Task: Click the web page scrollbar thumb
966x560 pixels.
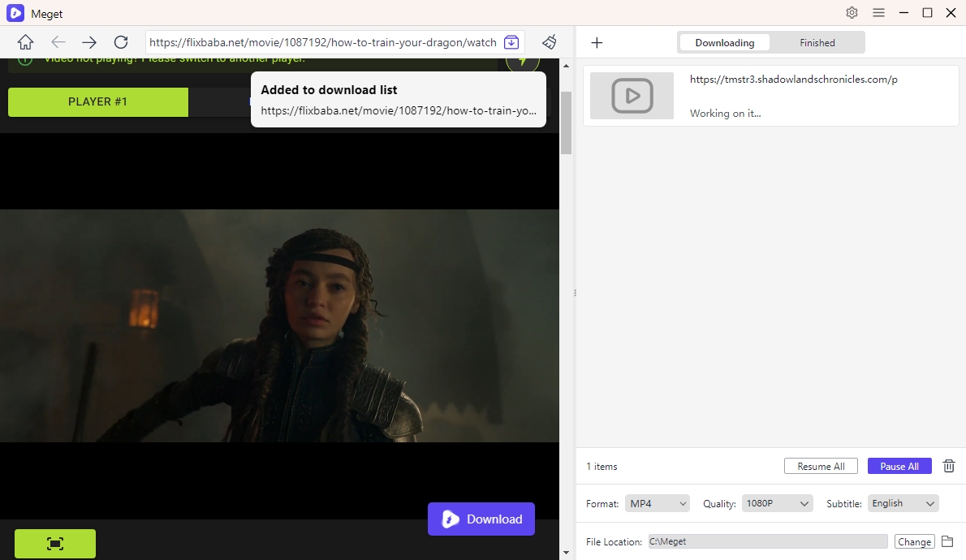Action: pos(566,123)
